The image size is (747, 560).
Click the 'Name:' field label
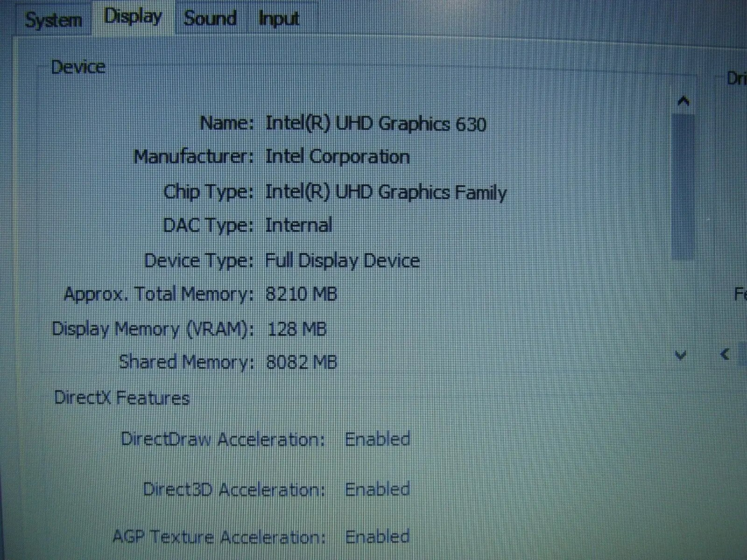[227, 124]
